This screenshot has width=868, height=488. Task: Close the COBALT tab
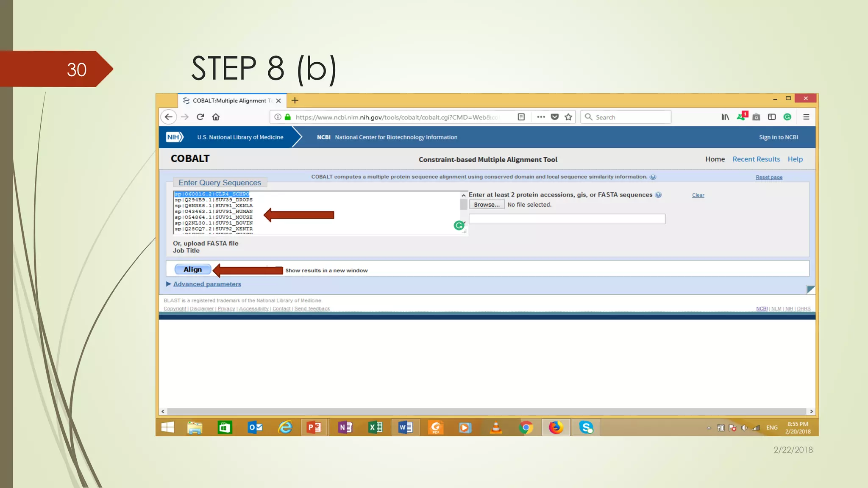278,101
